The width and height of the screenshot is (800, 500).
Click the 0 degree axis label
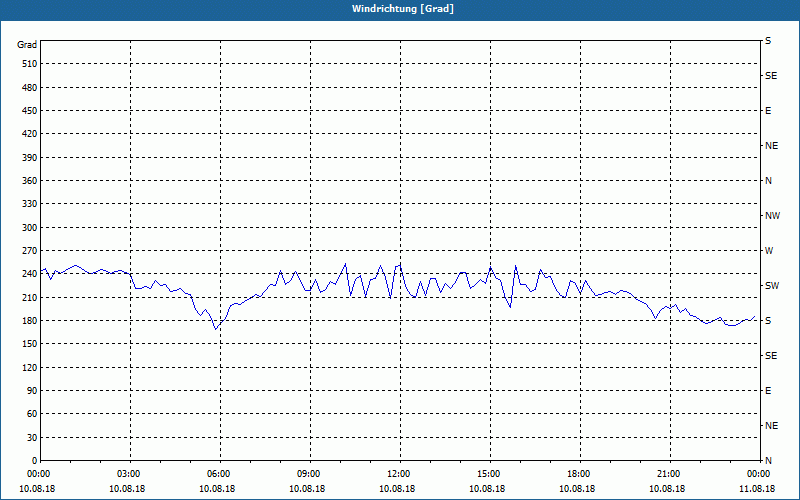coord(35,461)
